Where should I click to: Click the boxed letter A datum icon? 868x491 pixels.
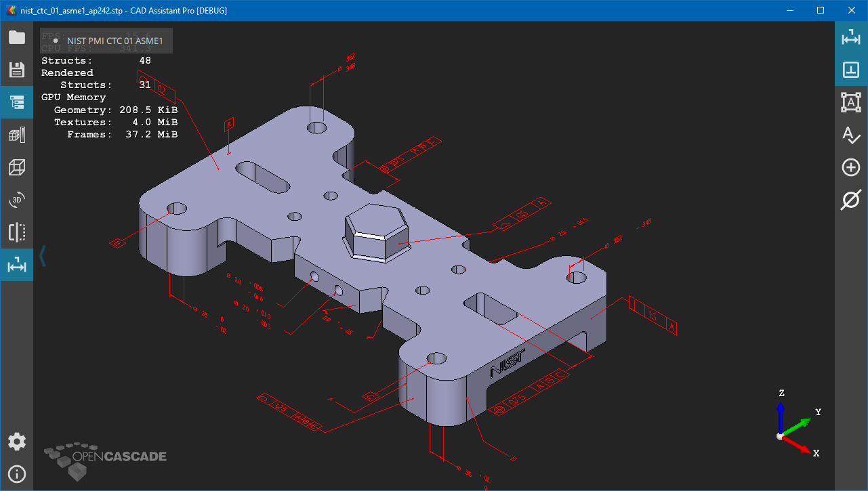point(851,102)
